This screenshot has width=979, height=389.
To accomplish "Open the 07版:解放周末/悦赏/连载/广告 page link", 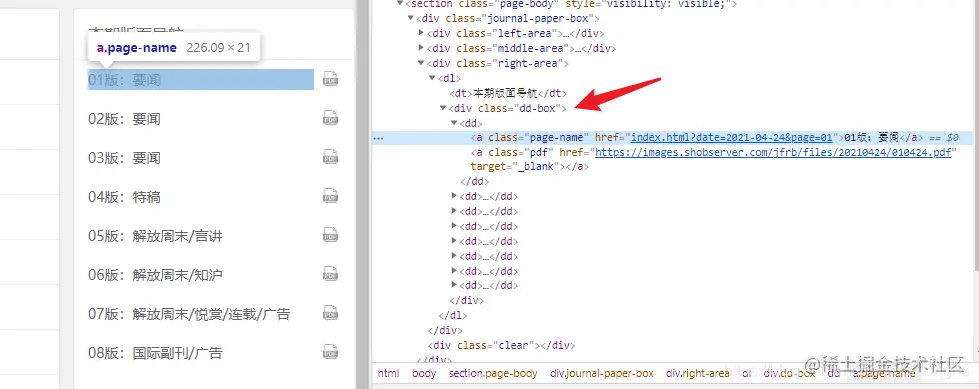I will (189, 314).
